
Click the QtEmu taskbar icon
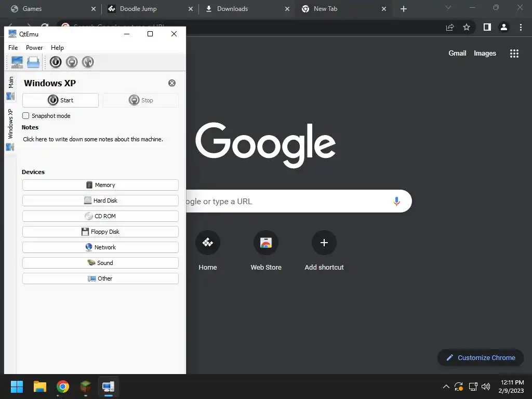point(109,387)
